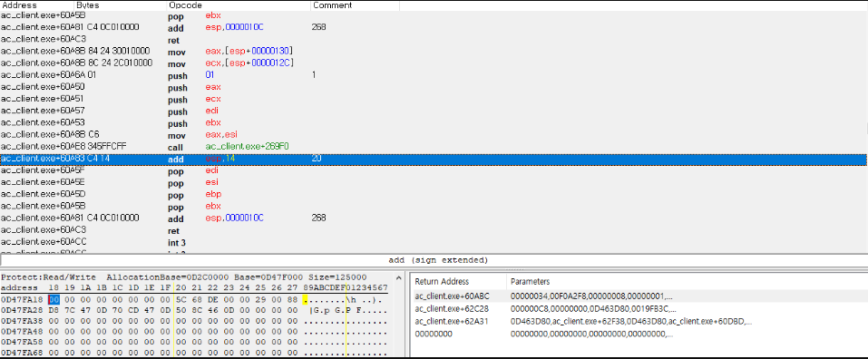This screenshot has width=868, height=359.
Task: Click ASCII text '|G.p G.P F.....' in hex view
Action: (x=349, y=310)
